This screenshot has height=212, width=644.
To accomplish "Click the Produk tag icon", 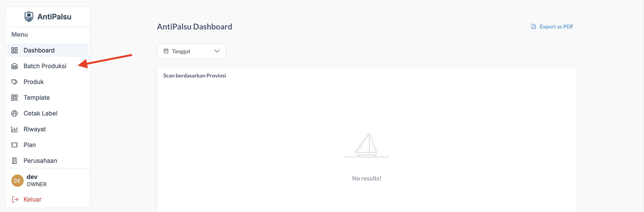I will click(14, 82).
